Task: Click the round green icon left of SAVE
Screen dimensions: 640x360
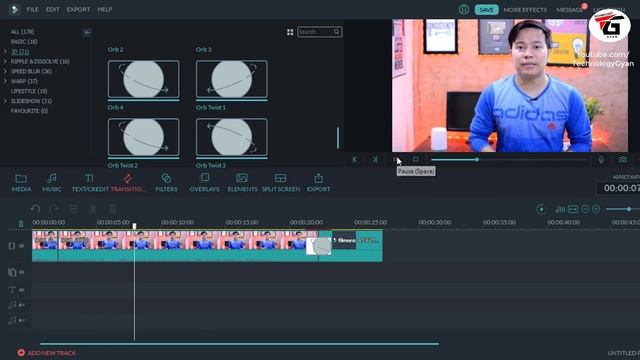Action: pyautogui.click(x=464, y=9)
